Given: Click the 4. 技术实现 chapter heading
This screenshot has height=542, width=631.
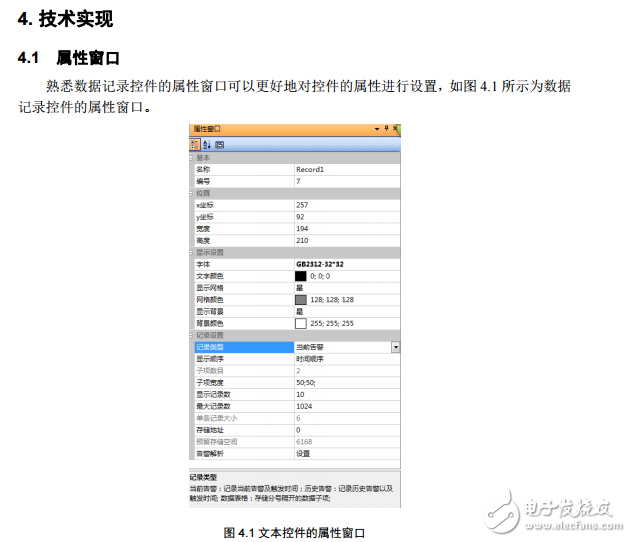Looking at the screenshot, I should (65, 19).
